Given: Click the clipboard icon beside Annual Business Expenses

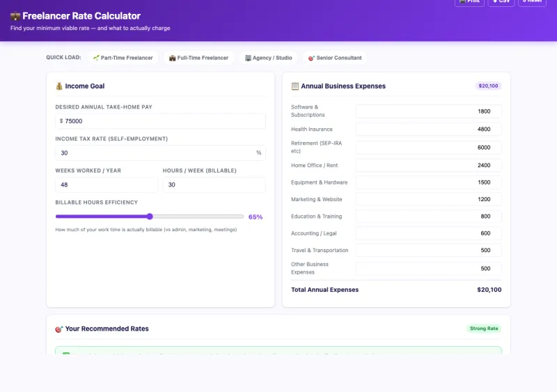Looking at the screenshot, I should [x=295, y=86].
